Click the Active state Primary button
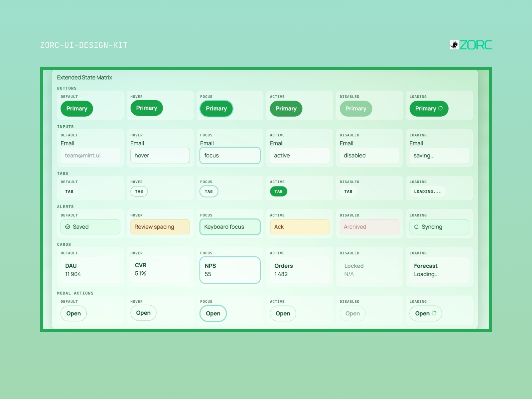Screen dimensions: 532x399 click(x=286, y=109)
